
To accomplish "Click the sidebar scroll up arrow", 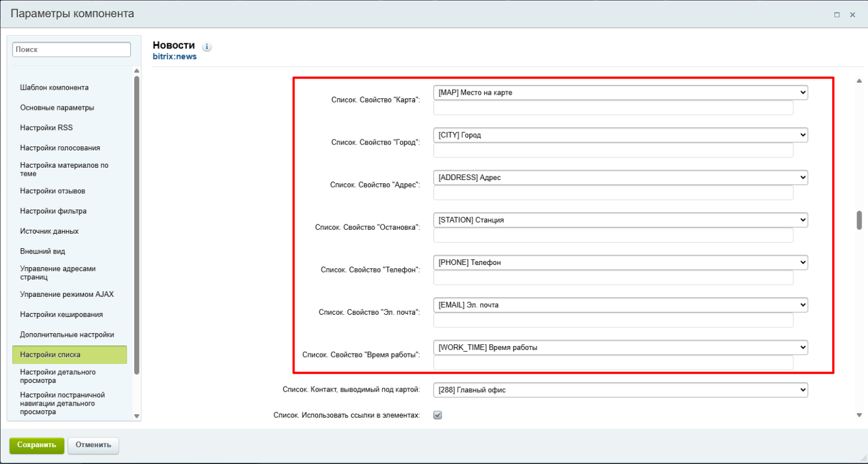I will (137, 71).
